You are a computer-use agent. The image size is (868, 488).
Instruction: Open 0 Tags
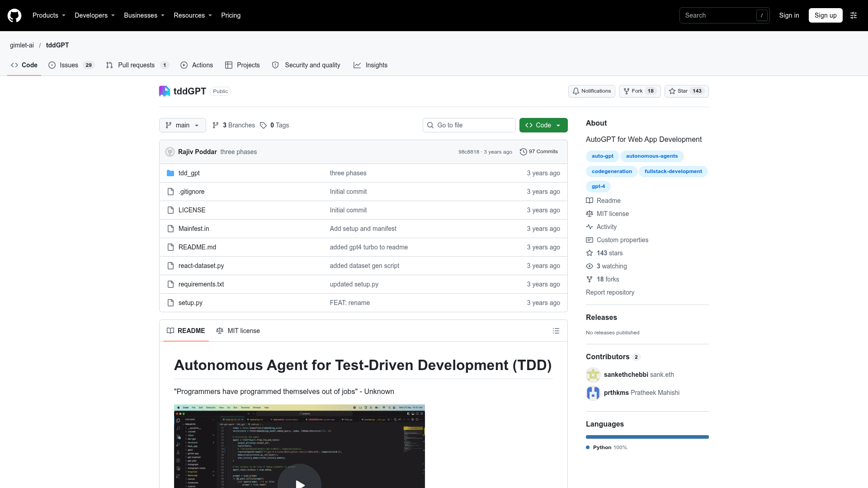[x=274, y=125]
